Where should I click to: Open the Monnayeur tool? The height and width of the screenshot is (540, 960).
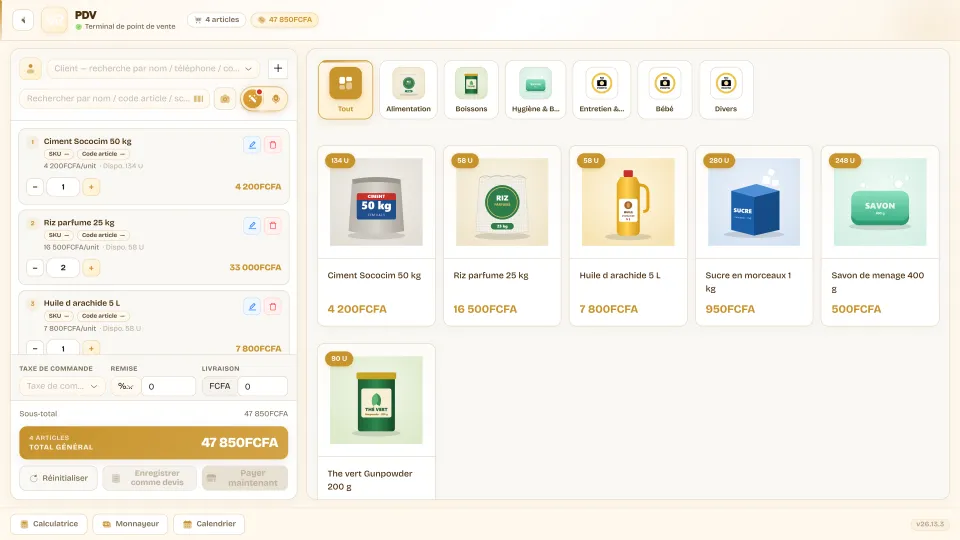coord(130,524)
